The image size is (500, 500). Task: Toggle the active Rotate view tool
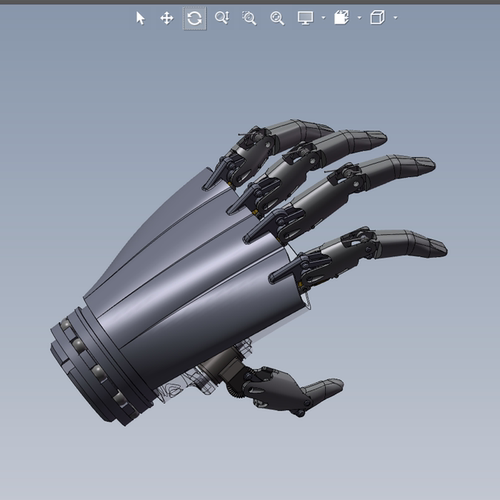194,18
